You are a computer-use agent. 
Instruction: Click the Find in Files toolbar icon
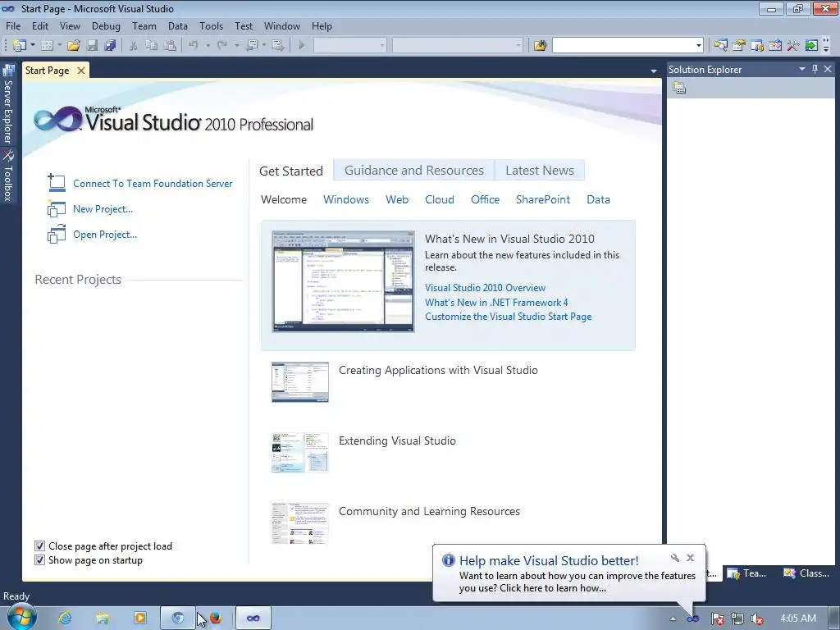pyautogui.click(x=540, y=46)
